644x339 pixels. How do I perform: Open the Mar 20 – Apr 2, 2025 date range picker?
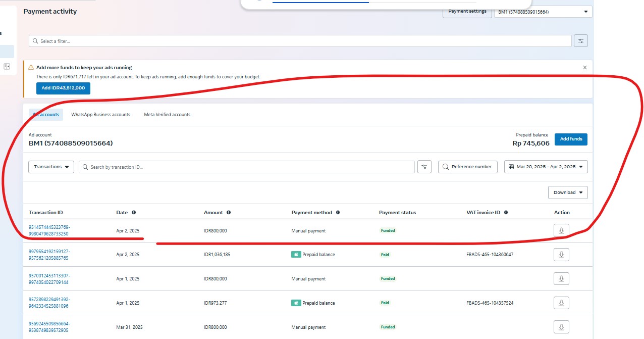pyautogui.click(x=546, y=167)
